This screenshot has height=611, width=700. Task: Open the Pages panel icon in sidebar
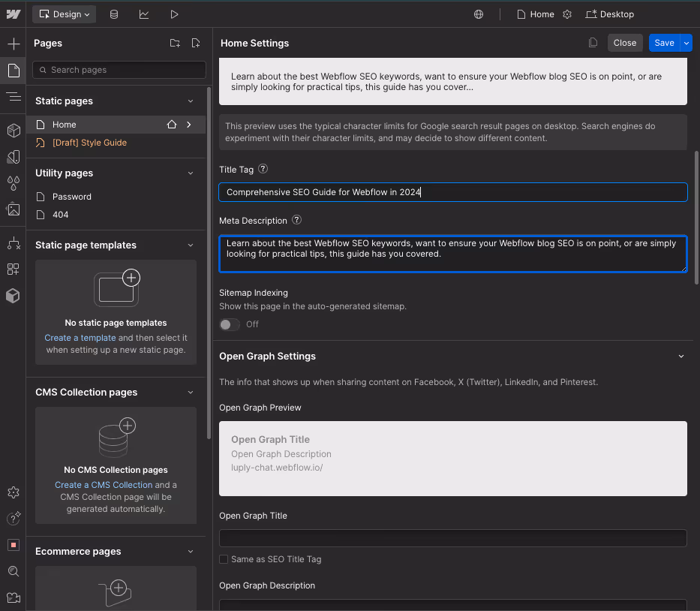coord(14,70)
